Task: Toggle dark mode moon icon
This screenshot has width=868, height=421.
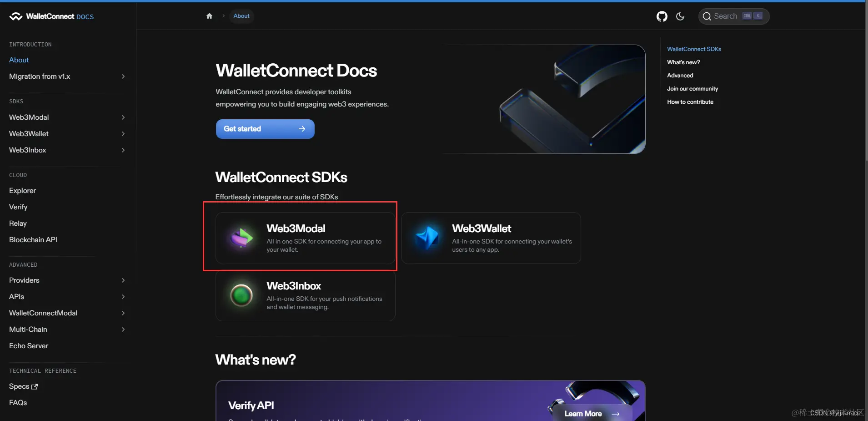Action: pos(680,16)
